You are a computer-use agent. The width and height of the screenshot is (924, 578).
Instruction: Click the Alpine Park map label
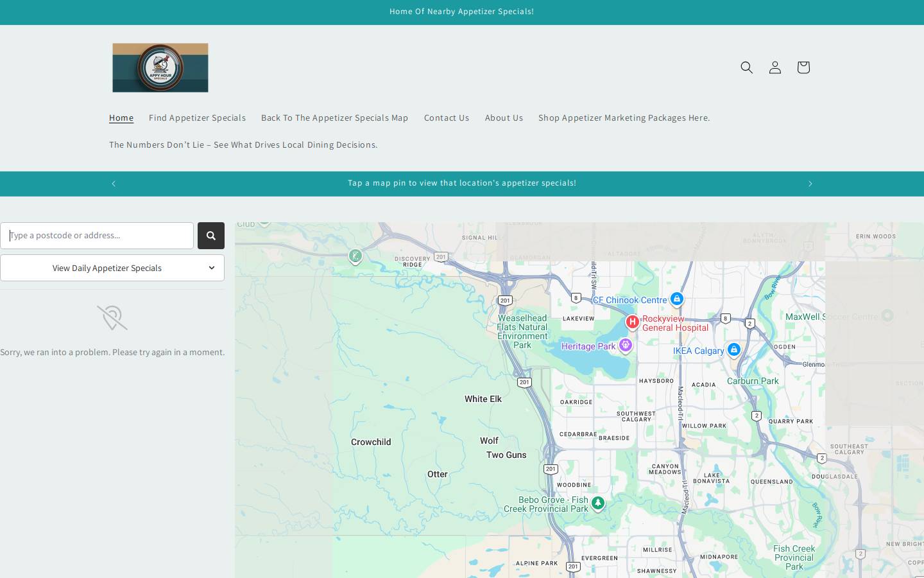pyautogui.click(x=537, y=563)
